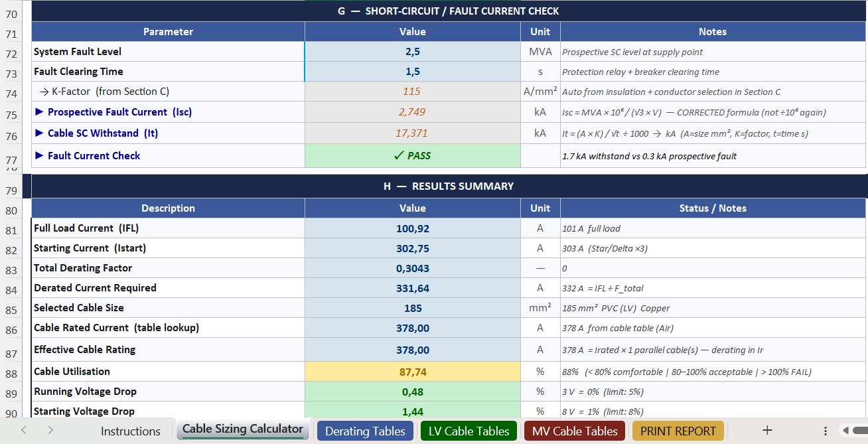Open the Instructions sheet tab

click(x=130, y=431)
